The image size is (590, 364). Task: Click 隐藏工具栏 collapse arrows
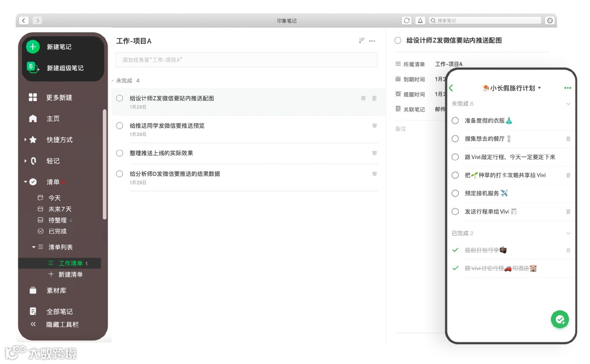pyautogui.click(x=33, y=324)
